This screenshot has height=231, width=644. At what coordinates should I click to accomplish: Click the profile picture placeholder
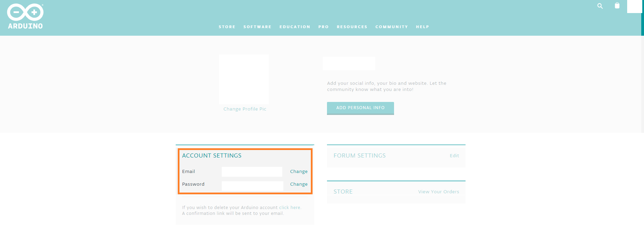click(x=244, y=79)
